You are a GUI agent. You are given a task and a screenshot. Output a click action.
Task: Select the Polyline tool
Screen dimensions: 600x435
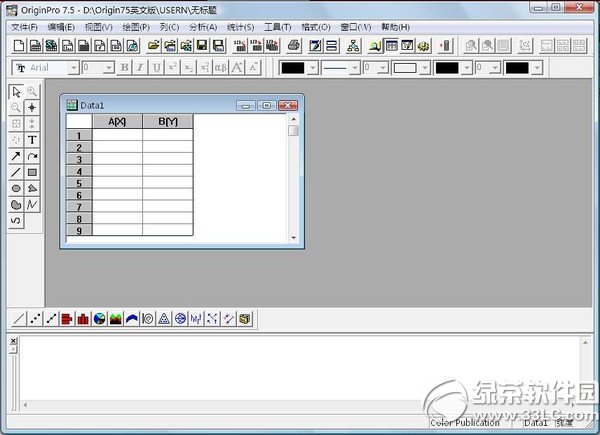point(32,205)
